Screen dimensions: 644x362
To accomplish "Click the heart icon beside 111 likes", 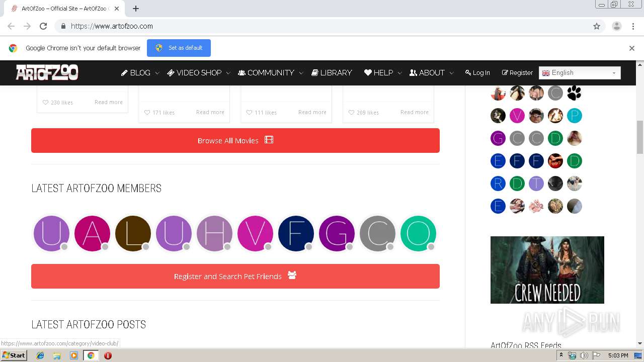I will point(249,113).
